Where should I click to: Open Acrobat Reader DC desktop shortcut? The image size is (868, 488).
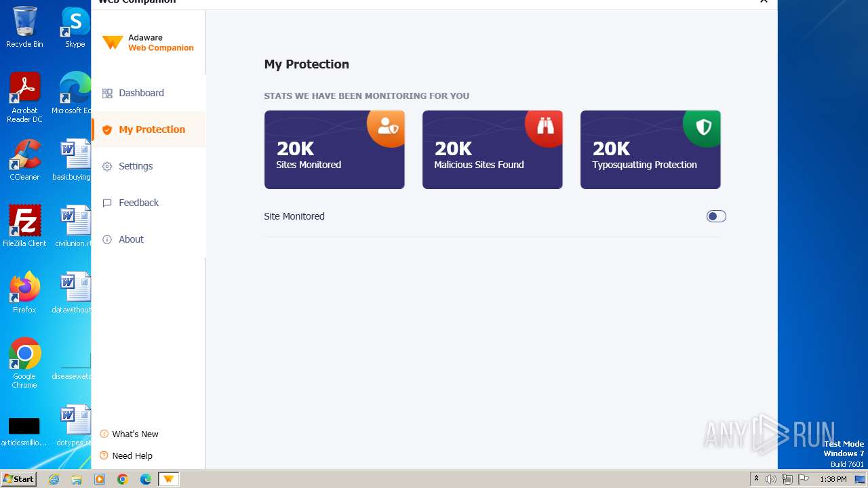pos(24,98)
